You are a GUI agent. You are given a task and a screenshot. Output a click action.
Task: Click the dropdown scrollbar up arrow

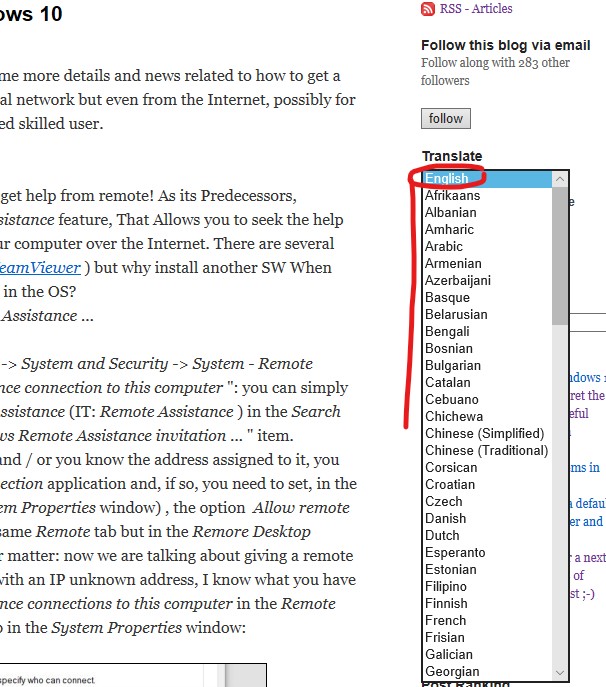[560, 179]
